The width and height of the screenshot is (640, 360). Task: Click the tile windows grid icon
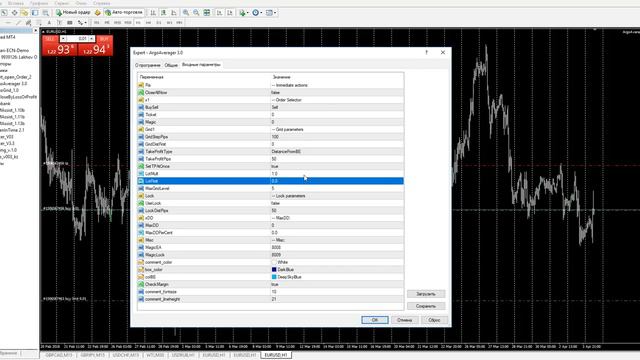tap(207, 13)
